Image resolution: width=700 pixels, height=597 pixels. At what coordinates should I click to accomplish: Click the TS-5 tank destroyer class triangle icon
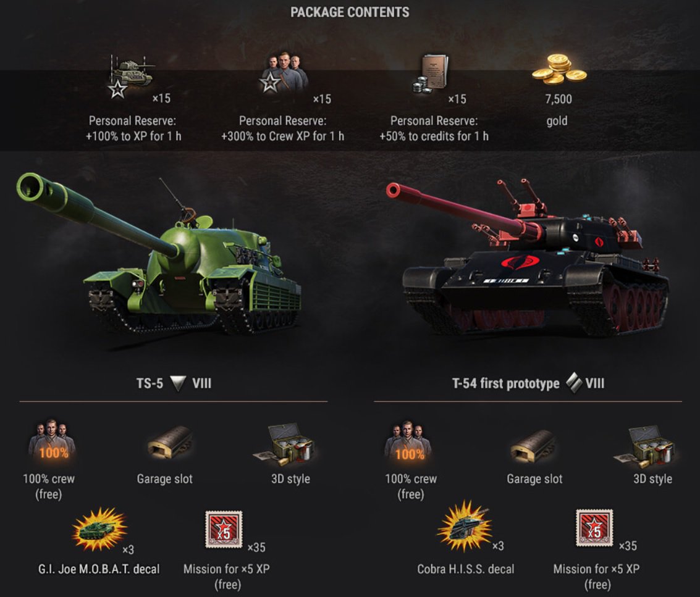coord(178,383)
